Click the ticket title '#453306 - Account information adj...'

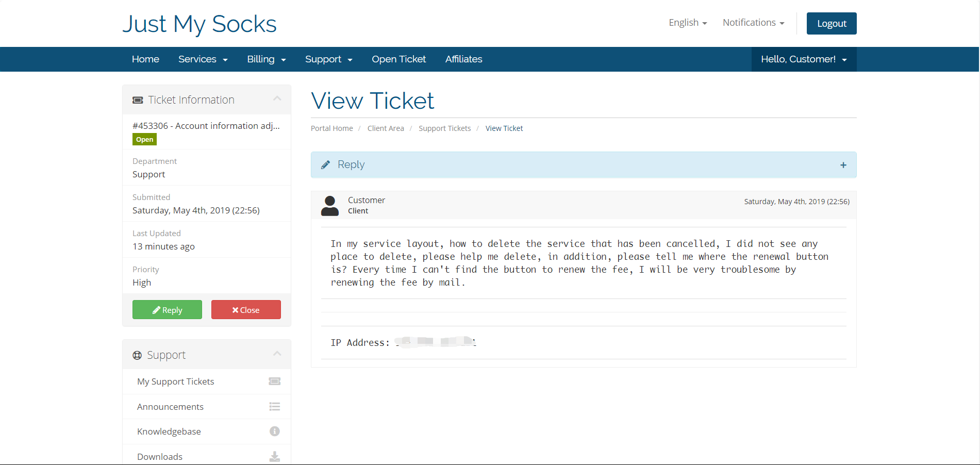pyautogui.click(x=206, y=126)
